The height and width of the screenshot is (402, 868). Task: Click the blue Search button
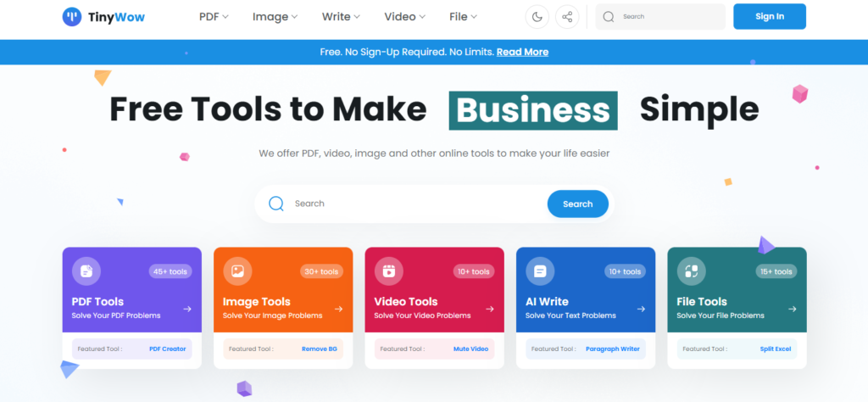[x=578, y=204]
